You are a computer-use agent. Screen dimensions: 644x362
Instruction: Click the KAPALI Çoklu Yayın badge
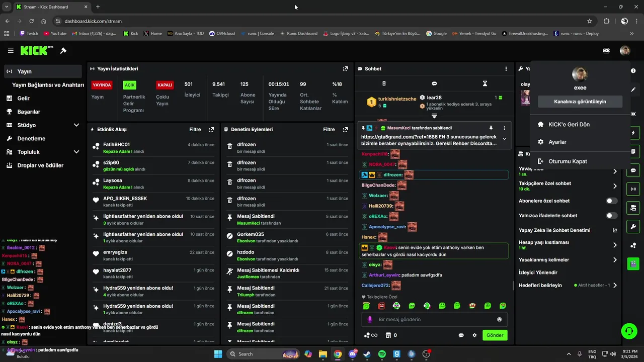[x=165, y=85]
